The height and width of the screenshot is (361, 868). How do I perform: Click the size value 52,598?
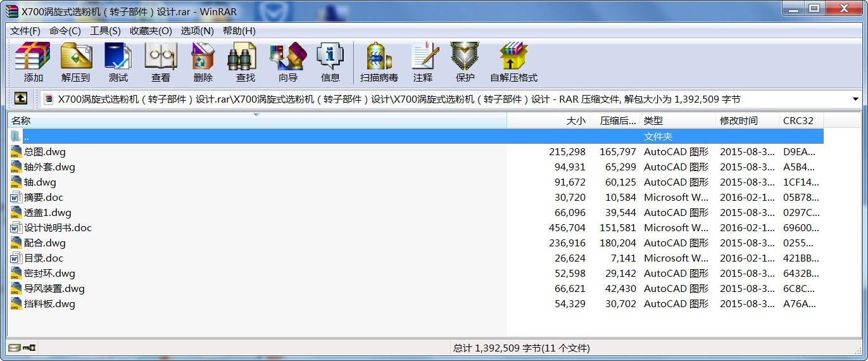[570, 274]
